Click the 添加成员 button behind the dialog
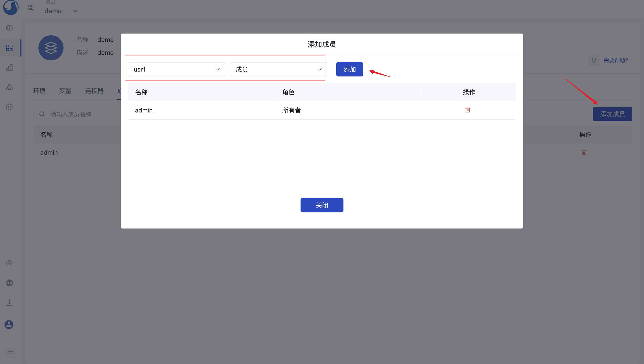This screenshot has width=644, height=364. click(x=612, y=114)
